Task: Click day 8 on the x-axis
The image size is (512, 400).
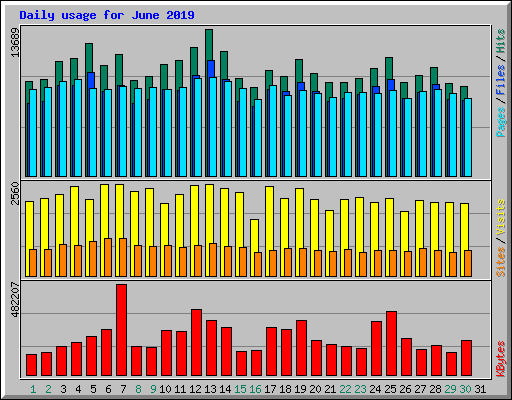Action: [x=138, y=389]
